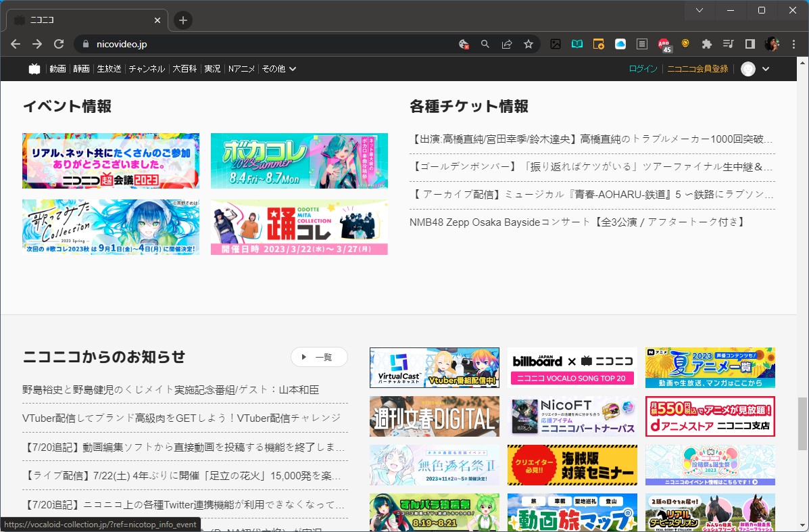Open the チャンネル menu item

tap(147, 69)
